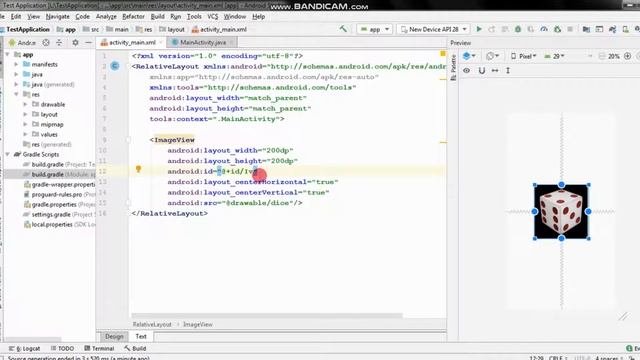Viewport: 640px width, 360px height.
Task: Open the VCS menu
Action: point(213,16)
